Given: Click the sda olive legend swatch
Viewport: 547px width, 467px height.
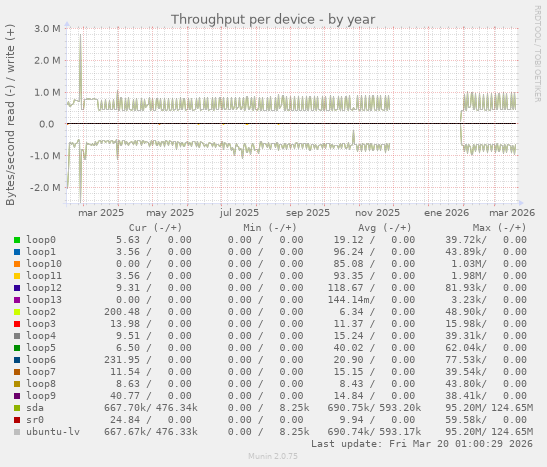Looking at the screenshot, I should [17, 408].
